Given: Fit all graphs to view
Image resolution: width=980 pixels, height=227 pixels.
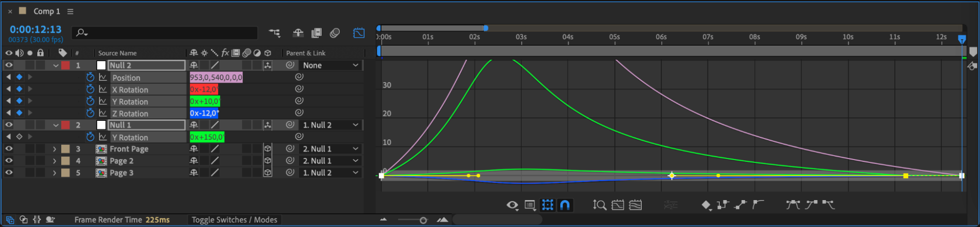Looking at the screenshot, I should pos(635,205).
